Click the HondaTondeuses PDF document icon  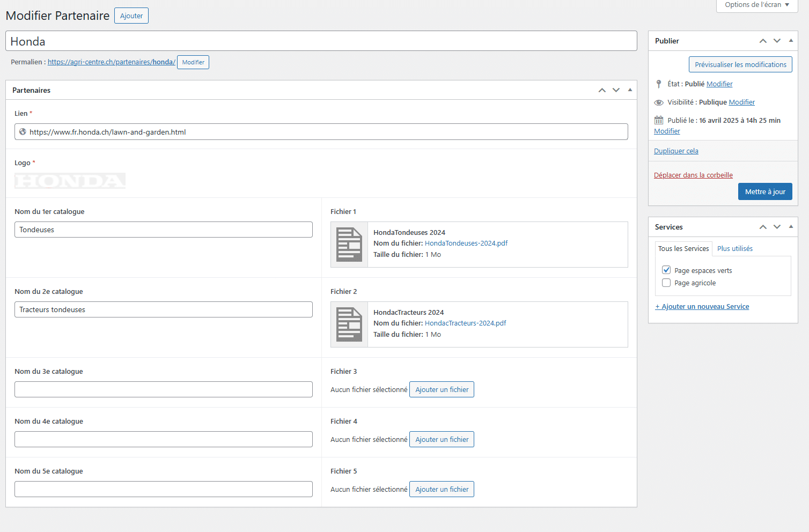click(349, 245)
